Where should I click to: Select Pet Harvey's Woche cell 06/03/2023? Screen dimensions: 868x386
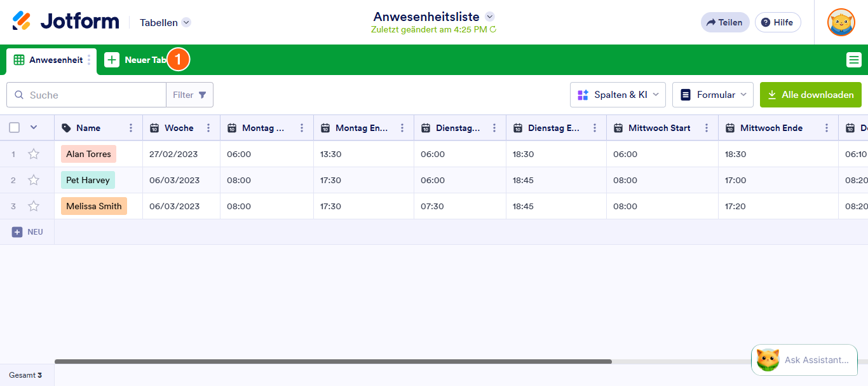point(181,180)
